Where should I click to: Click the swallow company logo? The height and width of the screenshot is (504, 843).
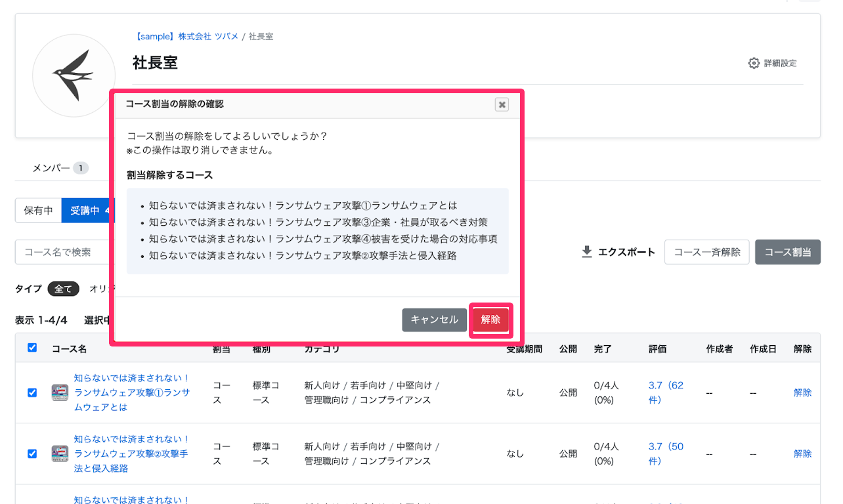pyautogui.click(x=74, y=75)
